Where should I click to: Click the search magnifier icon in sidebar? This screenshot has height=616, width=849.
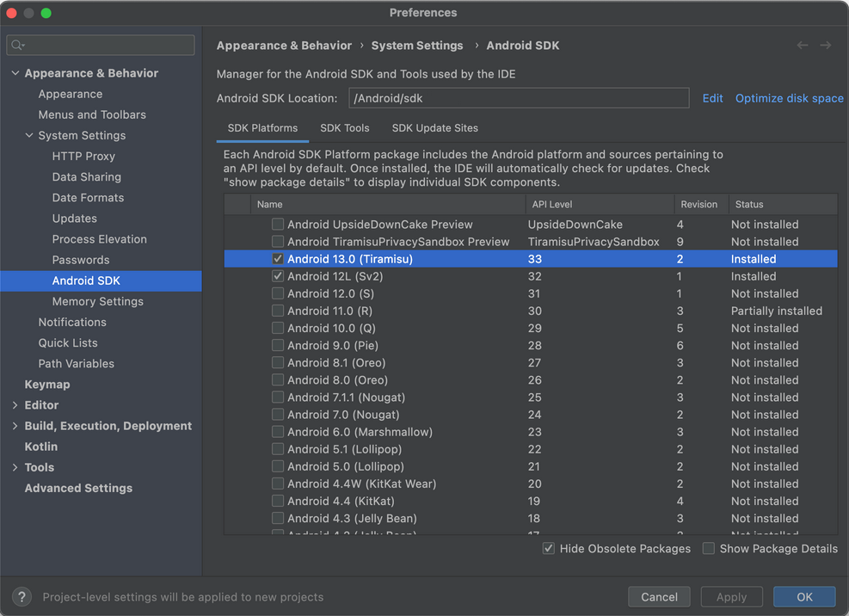point(17,45)
